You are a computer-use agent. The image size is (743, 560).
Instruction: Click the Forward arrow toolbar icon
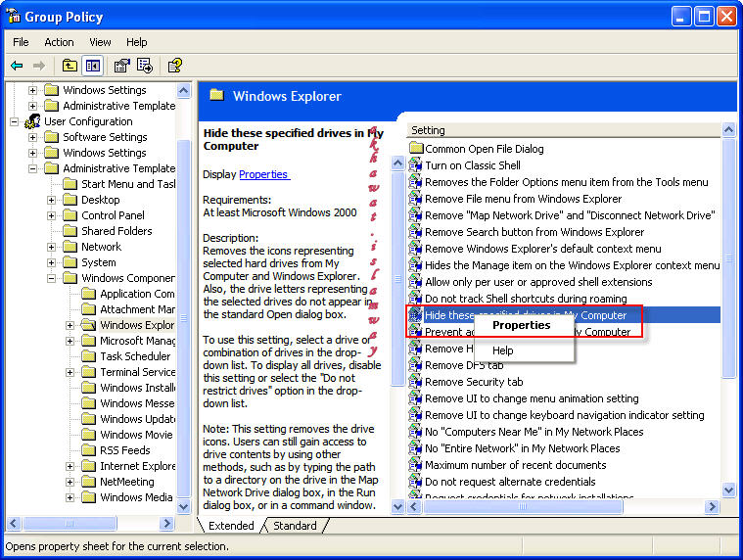pyautogui.click(x=39, y=66)
